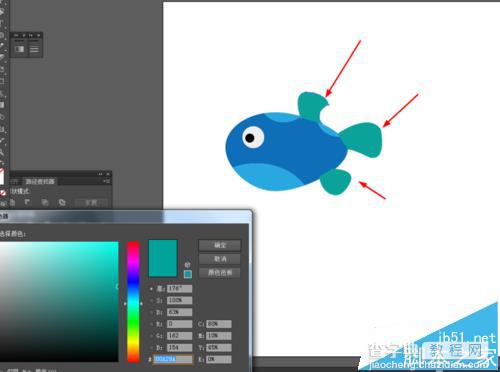Click the Expand (扩展) button in Pathfinder
This screenshot has height=372, width=500.
coord(91,202)
